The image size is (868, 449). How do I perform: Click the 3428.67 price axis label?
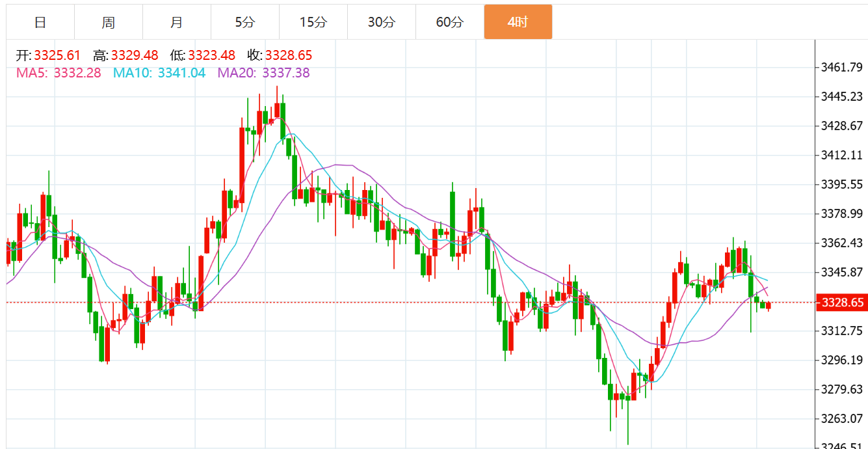pyautogui.click(x=842, y=126)
